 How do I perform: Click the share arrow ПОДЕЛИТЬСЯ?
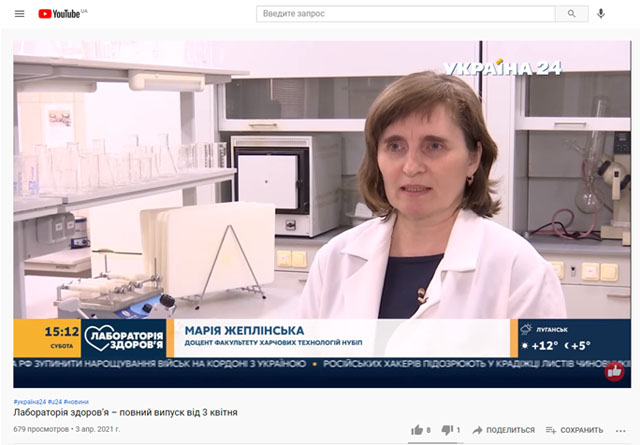504,430
